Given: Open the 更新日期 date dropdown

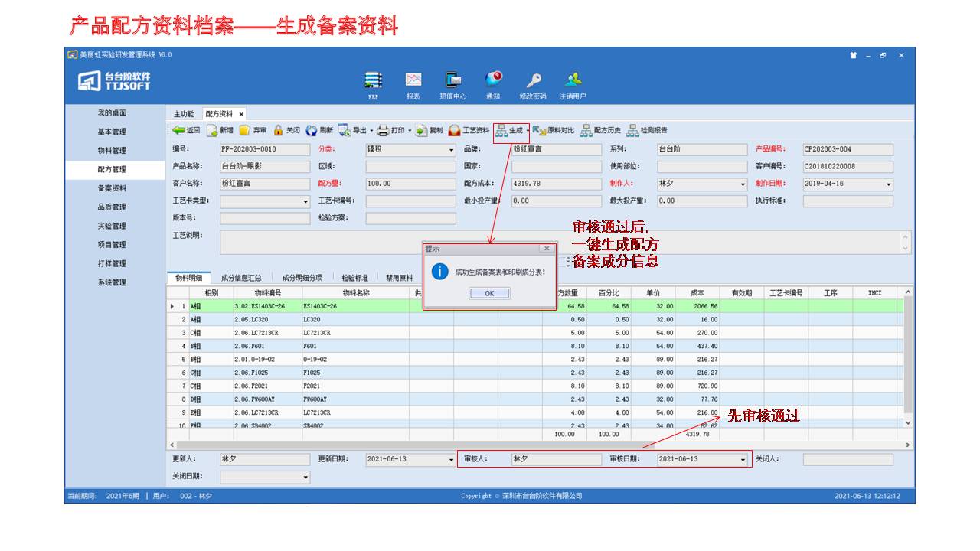Looking at the screenshot, I should coord(451,460).
